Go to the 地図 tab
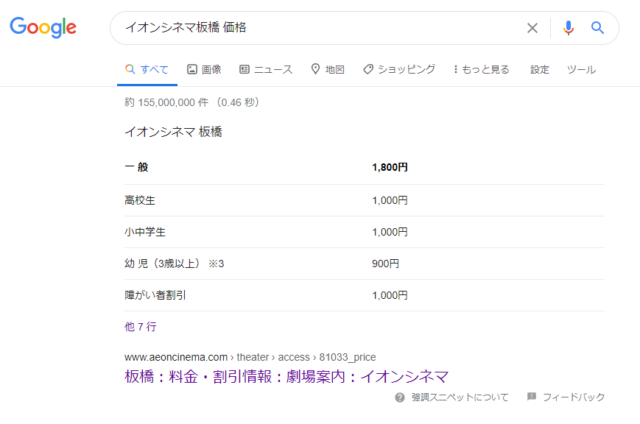Image resolution: width=640 pixels, height=424 pixels. [x=328, y=69]
